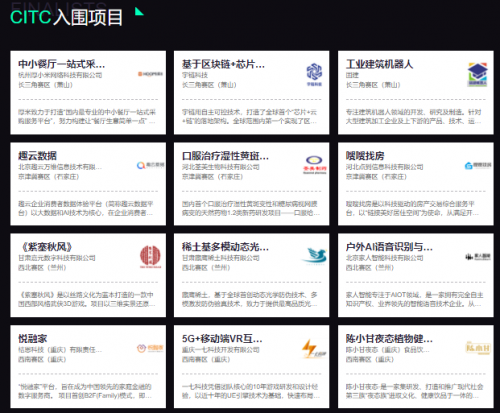
Task: Click the teal bird logo on the 稀土基 card
Action: 315,256
